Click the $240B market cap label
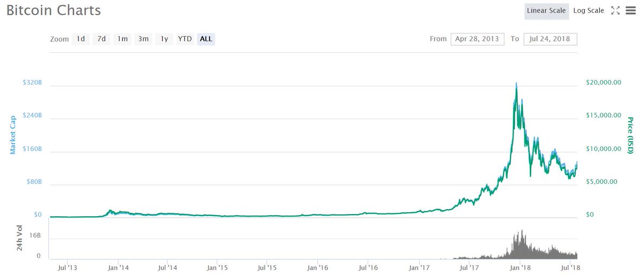This screenshot has height=279, width=644. [32, 116]
